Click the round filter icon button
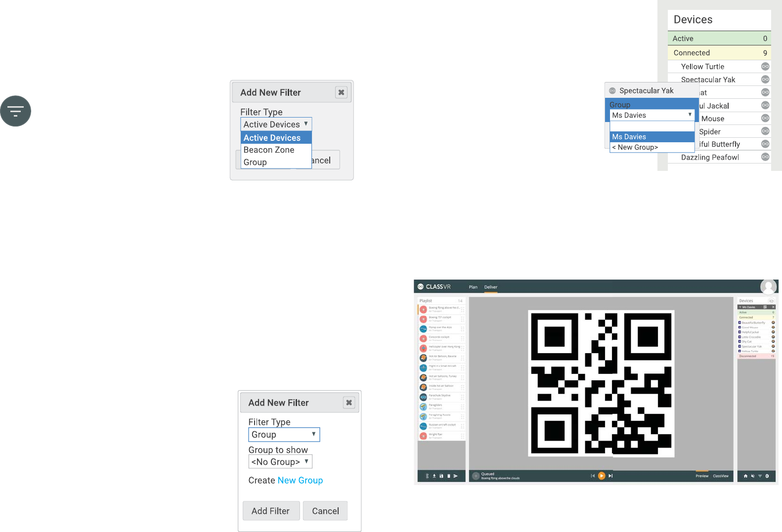 15,111
